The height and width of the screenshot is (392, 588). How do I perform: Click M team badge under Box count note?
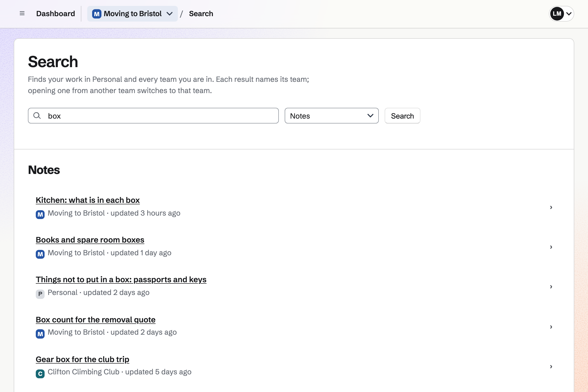click(40, 334)
